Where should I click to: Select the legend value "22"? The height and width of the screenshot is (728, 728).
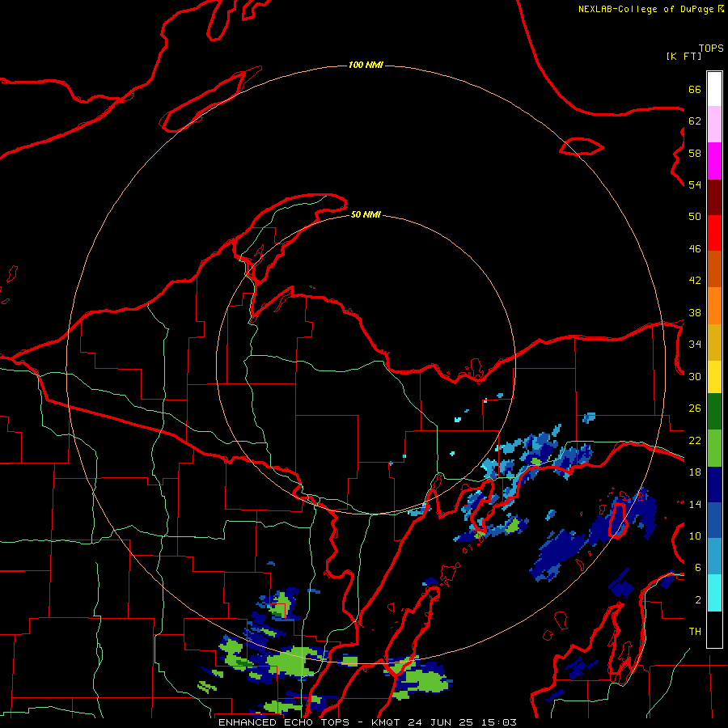click(x=695, y=440)
